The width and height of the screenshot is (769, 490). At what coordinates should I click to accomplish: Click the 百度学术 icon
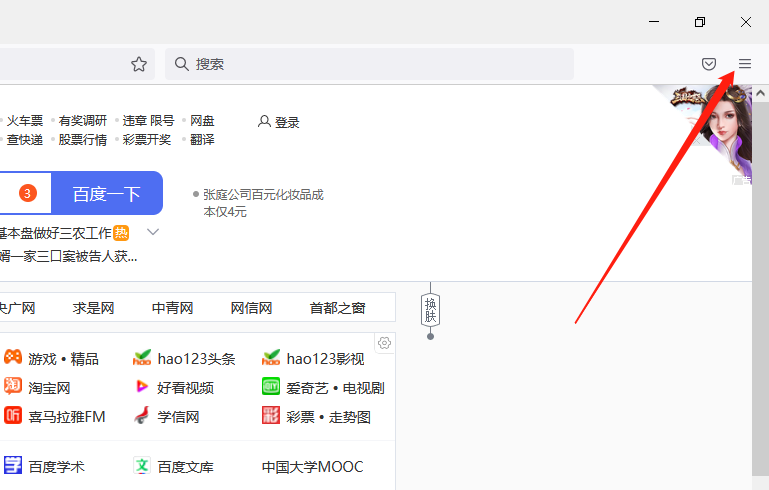(x=13, y=464)
